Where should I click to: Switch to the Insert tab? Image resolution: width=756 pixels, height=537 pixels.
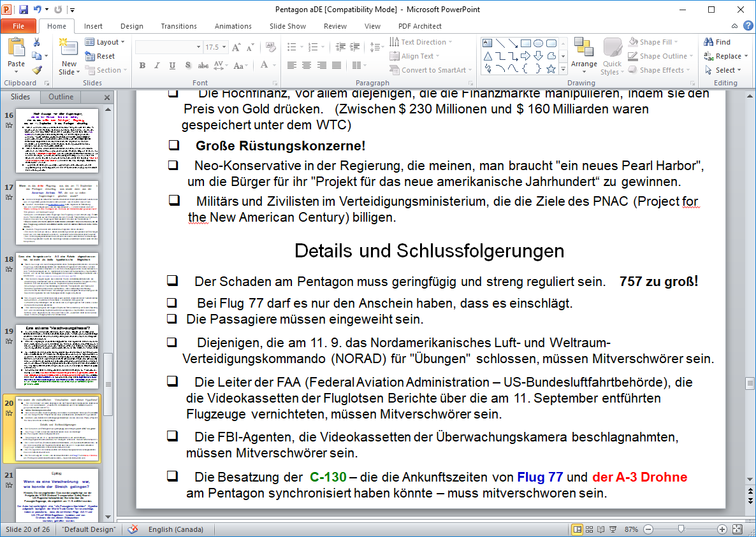pos(93,26)
